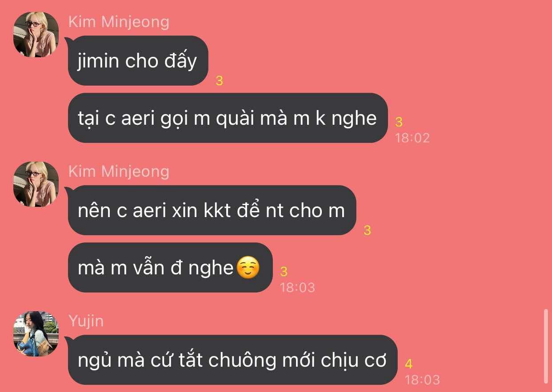Click unread count 3 beside 'nên c aeri' message
This screenshot has width=552, height=392.
click(367, 230)
